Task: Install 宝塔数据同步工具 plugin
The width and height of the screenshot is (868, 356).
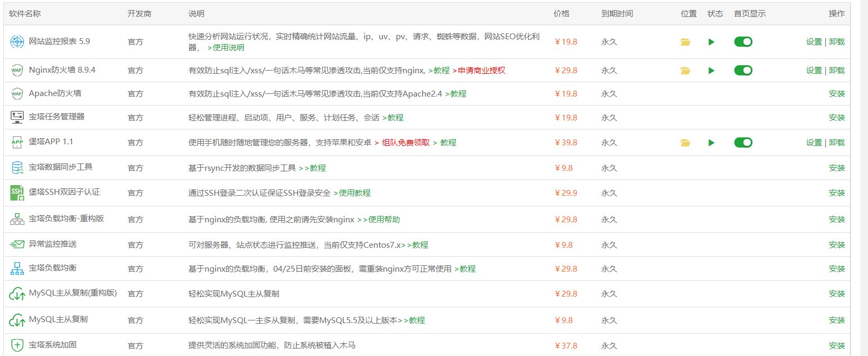Action: coord(837,168)
